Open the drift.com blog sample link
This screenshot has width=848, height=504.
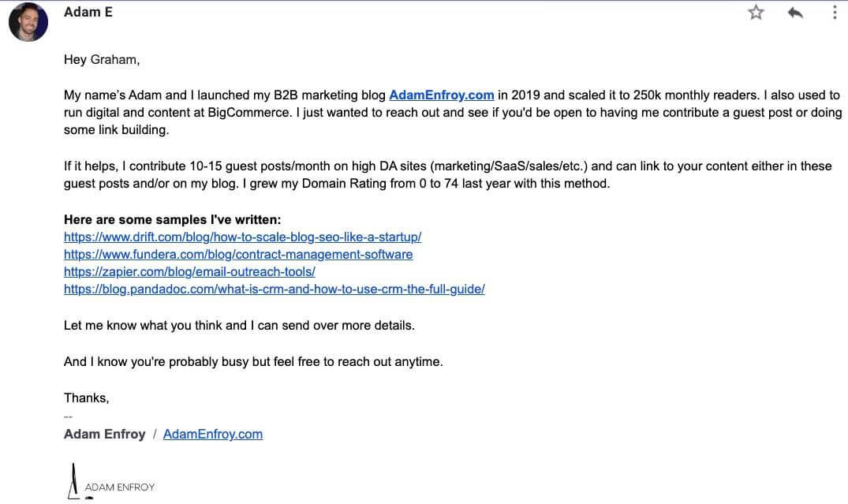coord(243,237)
